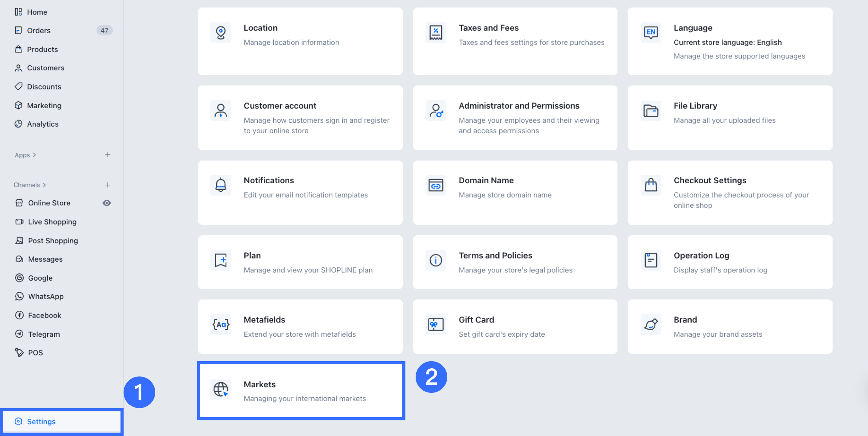868x436 pixels.
Task: Expand the Apps section chevron
Action: point(34,155)
